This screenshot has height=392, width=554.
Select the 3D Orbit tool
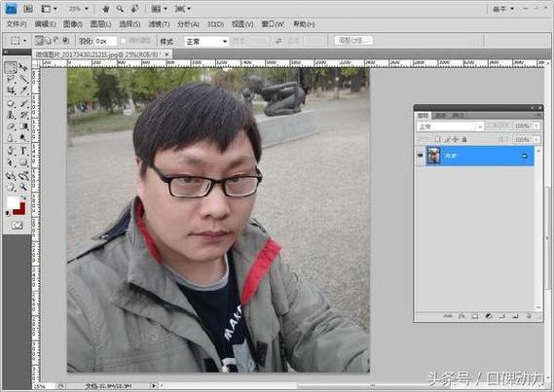pyautogui.click(x=23, y=175)
